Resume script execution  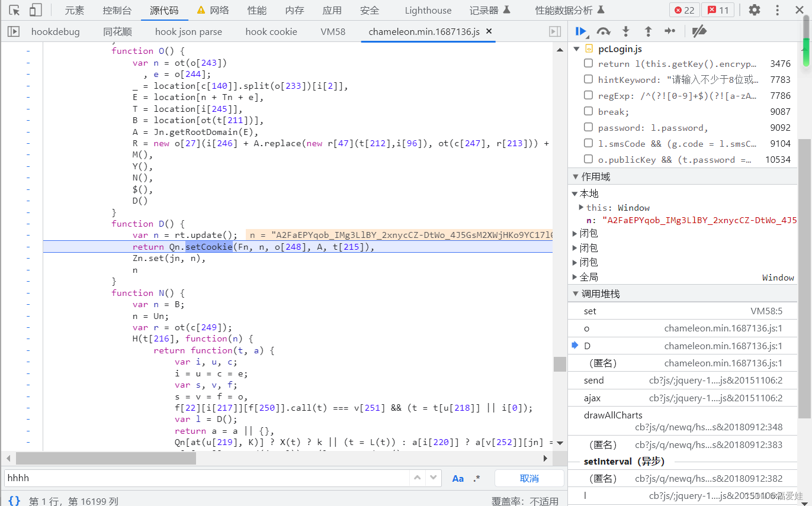(x=581, y=31)
